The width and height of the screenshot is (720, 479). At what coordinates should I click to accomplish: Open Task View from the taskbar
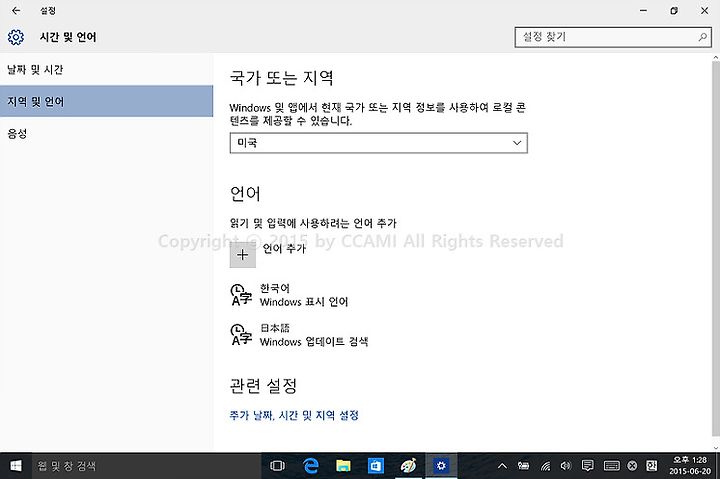tap(277, 466)
